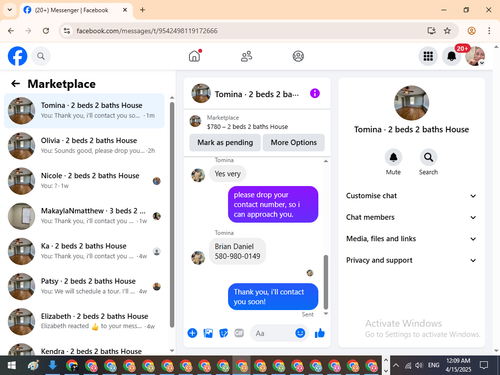Click the Brian Daniel 580-980-0149 message

(x=237, y=251)
